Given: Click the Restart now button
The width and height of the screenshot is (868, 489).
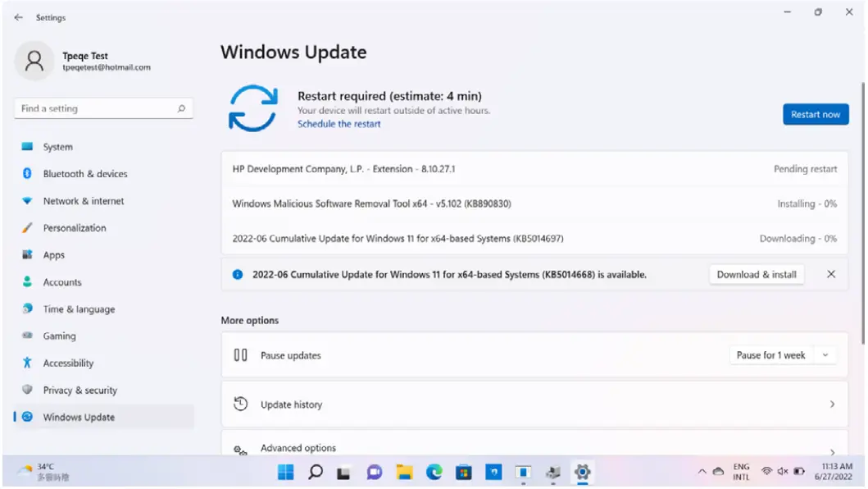Looking at the screenshot, I should (x=816, y=114).
